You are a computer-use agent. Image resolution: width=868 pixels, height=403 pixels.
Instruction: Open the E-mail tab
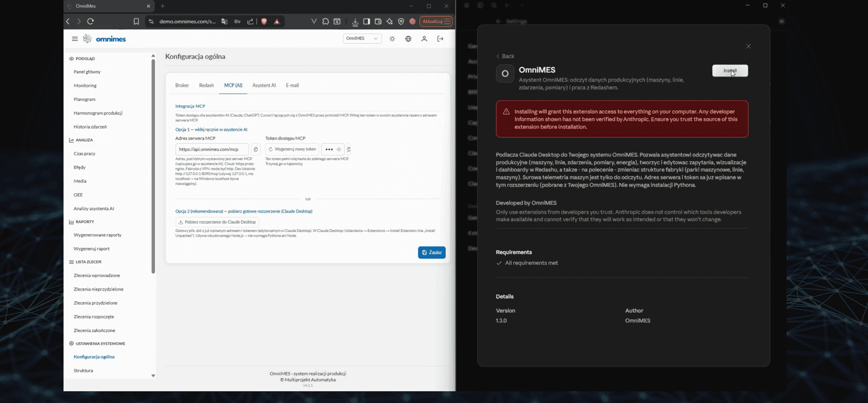click(x=292, y=85)
